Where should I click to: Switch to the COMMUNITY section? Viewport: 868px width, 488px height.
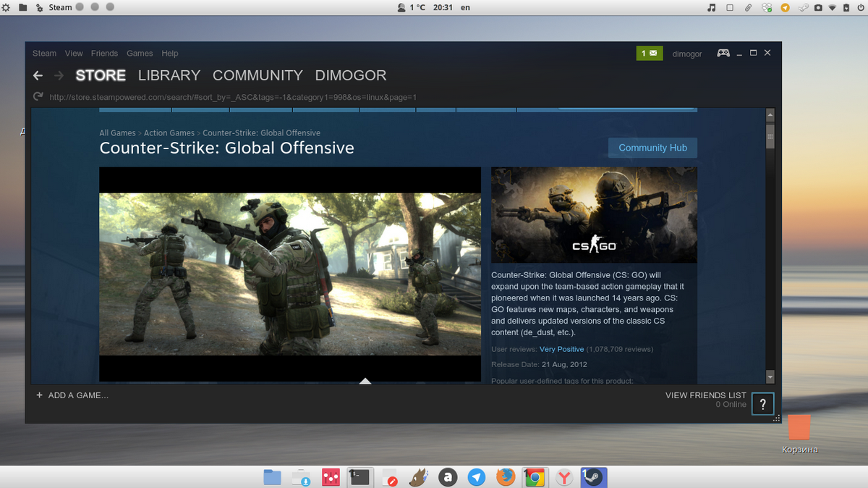pos(258,75)
